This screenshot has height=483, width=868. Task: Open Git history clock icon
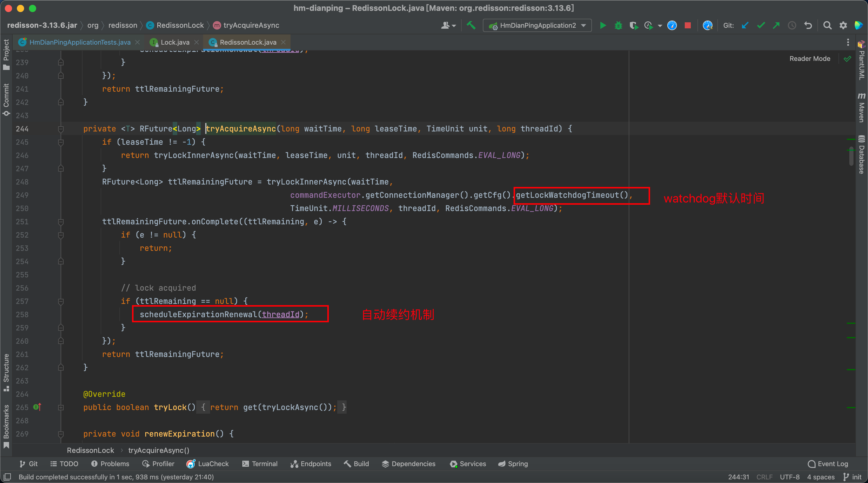point(792,25)
